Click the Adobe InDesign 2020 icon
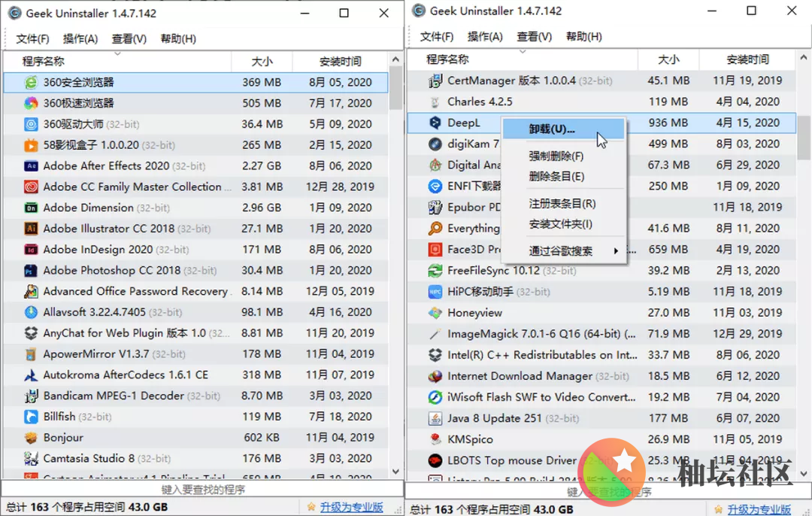812x516 pixels. 31,250
